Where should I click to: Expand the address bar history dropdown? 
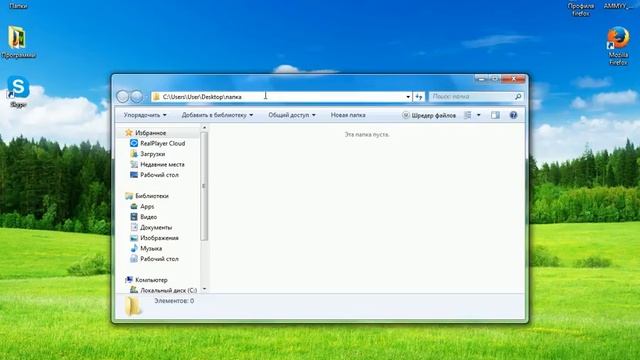408,97
